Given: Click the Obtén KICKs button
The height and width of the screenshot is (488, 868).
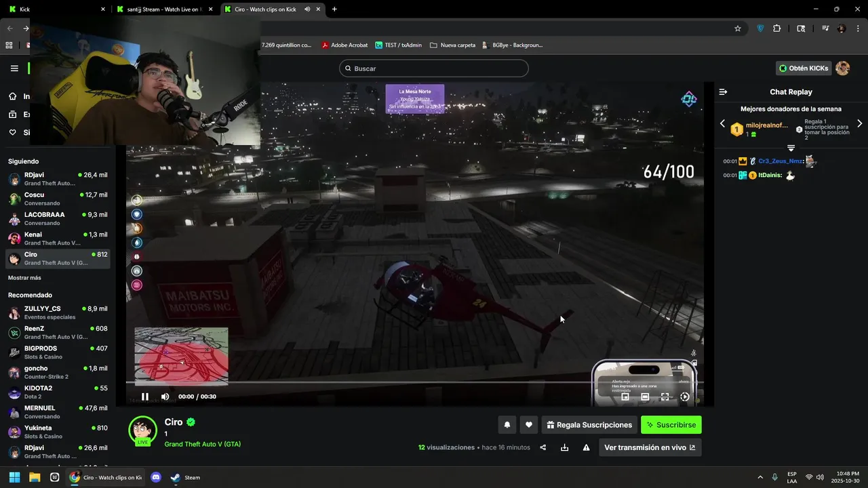Looking at the screenshot, I should [x=804, y=68].
